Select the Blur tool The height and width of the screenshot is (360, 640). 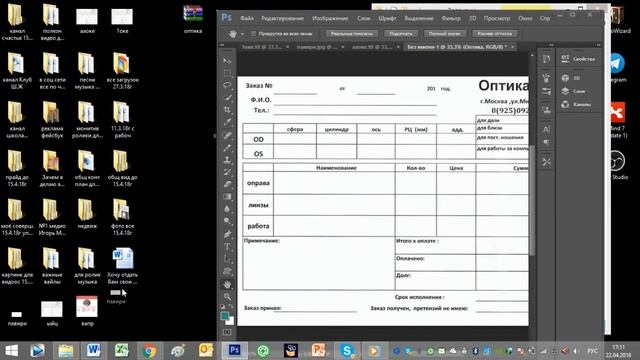(x=227, y=209)
